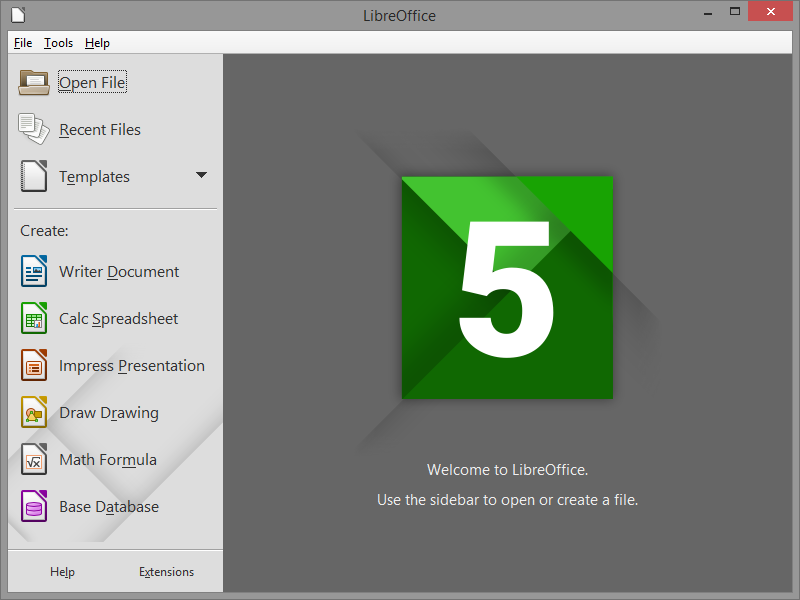The image size is (800, 600).
Task: Start a new Impress Presentation
Action: click(x=131, y=366)
